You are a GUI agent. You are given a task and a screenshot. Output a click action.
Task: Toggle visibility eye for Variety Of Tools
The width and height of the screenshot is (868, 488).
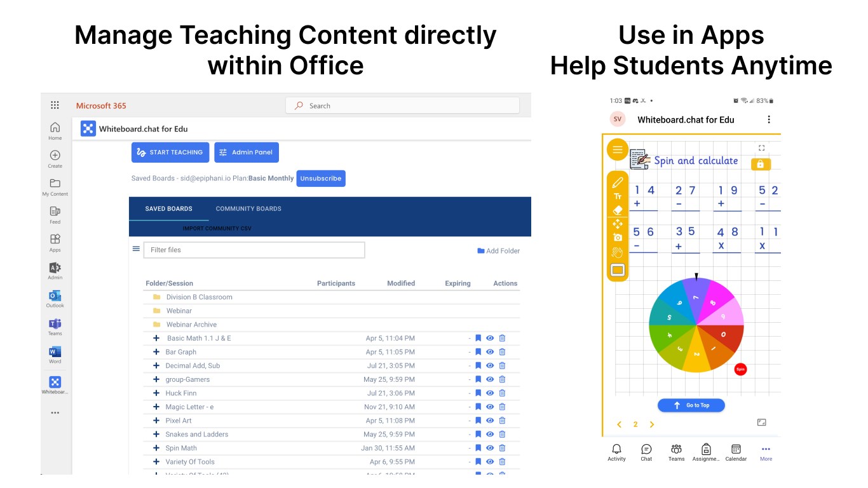click(490, 462)
